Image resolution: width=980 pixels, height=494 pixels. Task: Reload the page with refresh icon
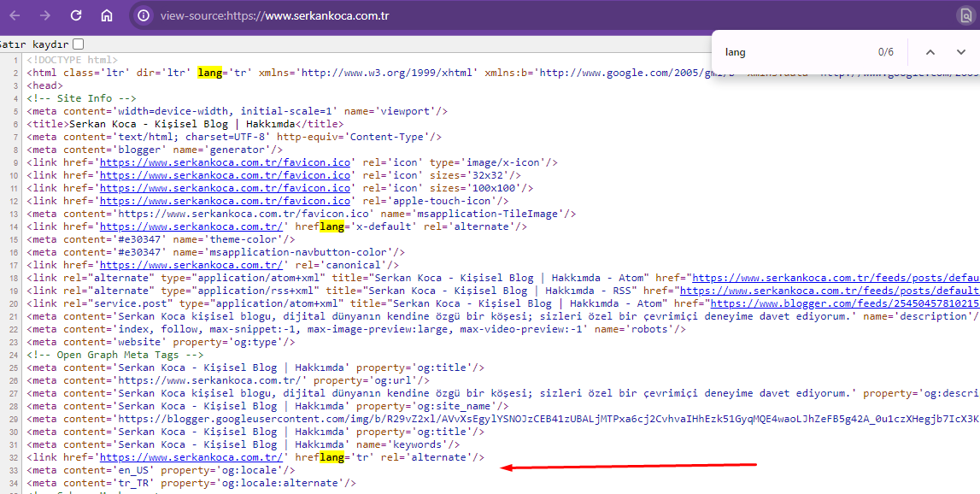[76, 15]
